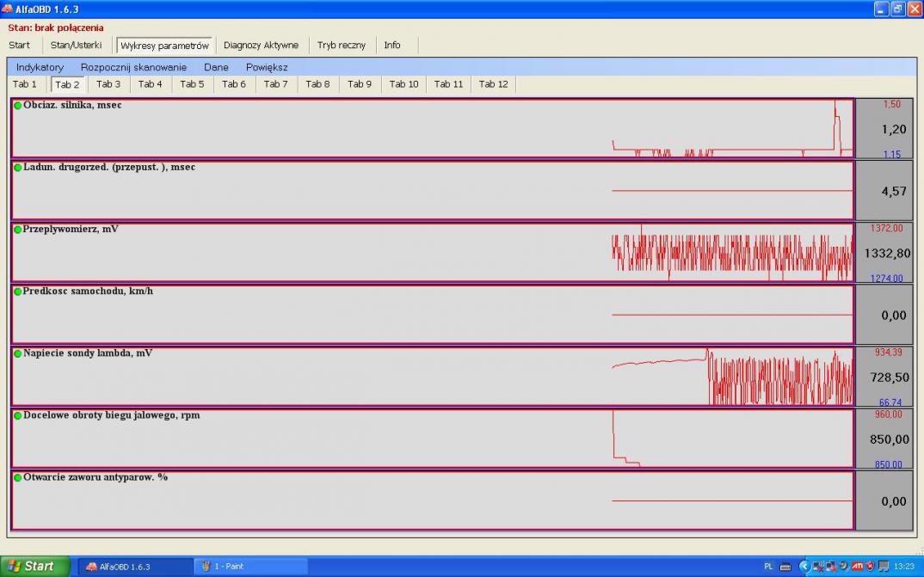Screen dimensions: 924x577
Task: Switch to the Paint window in the taskbar
Action: [250, 567]
